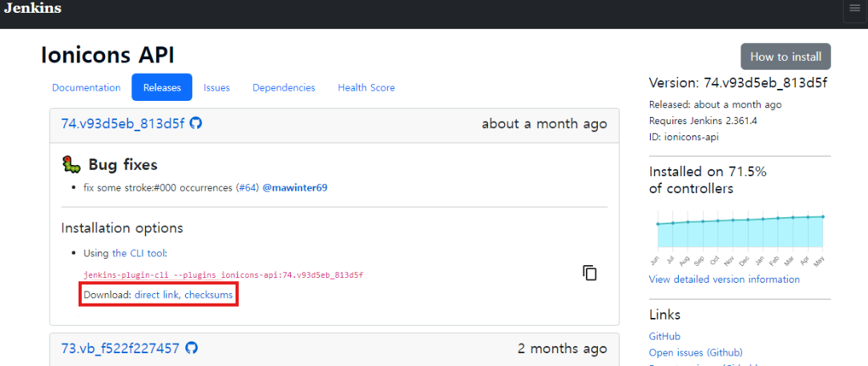Click the Installation options heading

122,227
